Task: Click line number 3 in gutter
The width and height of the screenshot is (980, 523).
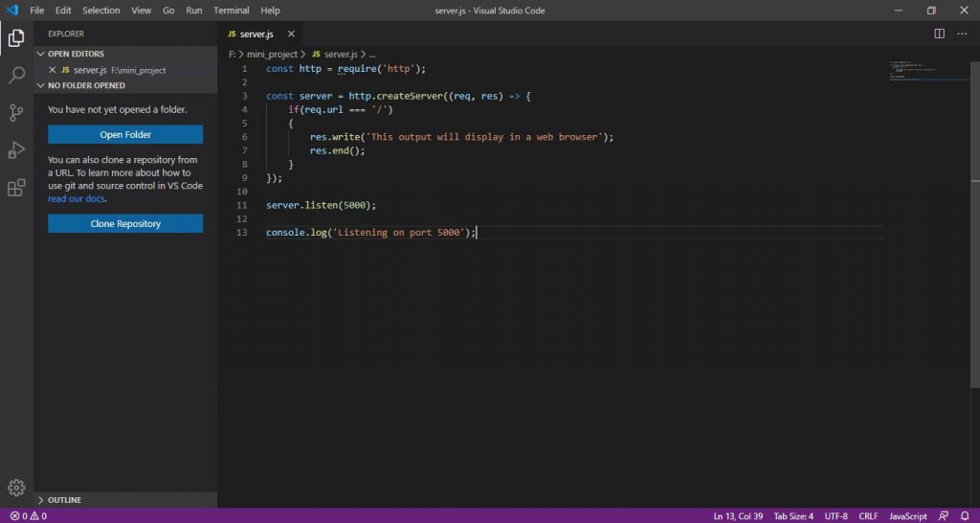Action: coord(244,97)
